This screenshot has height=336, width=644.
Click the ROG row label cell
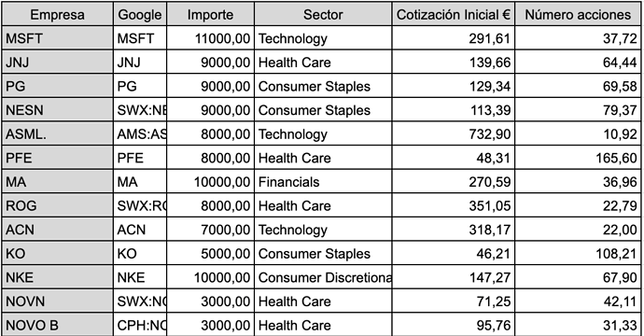(x=58, y=205)
